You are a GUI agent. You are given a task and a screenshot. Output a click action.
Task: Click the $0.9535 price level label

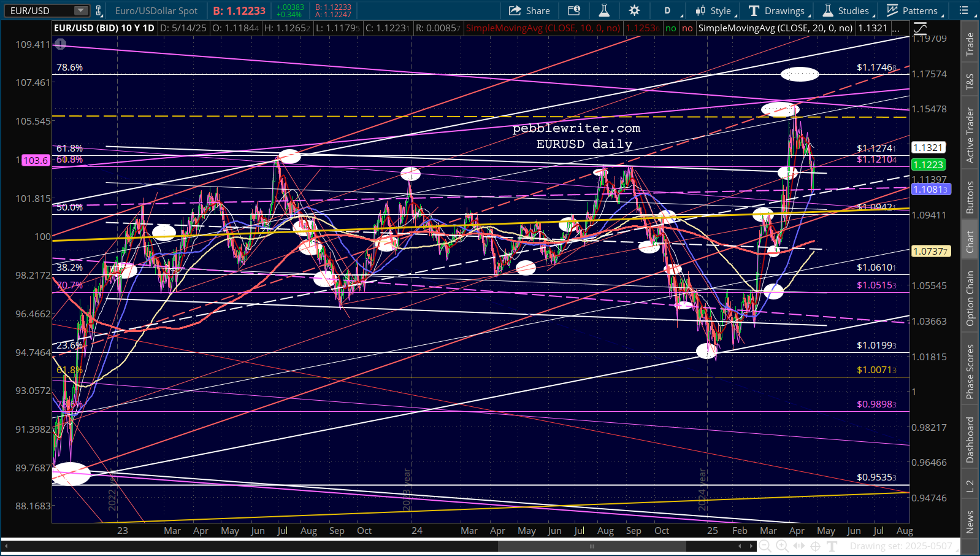point(877,477)
